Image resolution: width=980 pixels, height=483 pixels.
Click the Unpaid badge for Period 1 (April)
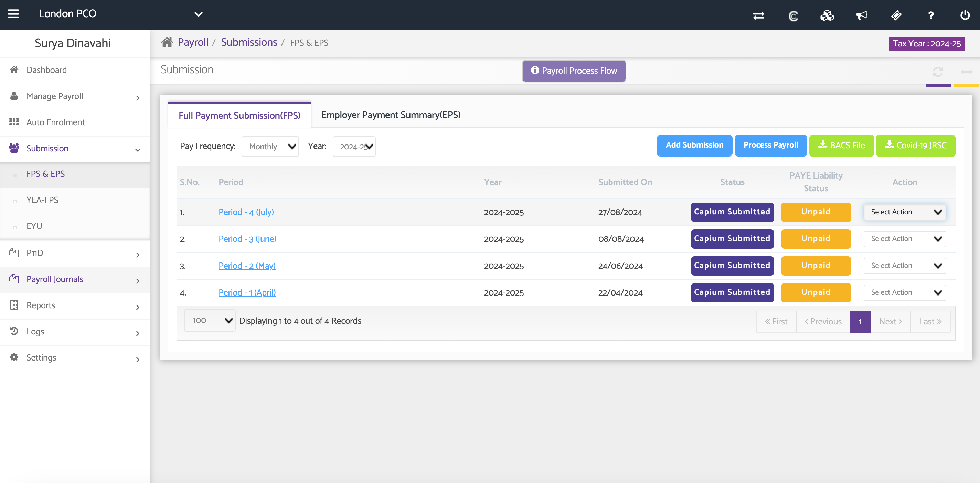pos(815,292)
